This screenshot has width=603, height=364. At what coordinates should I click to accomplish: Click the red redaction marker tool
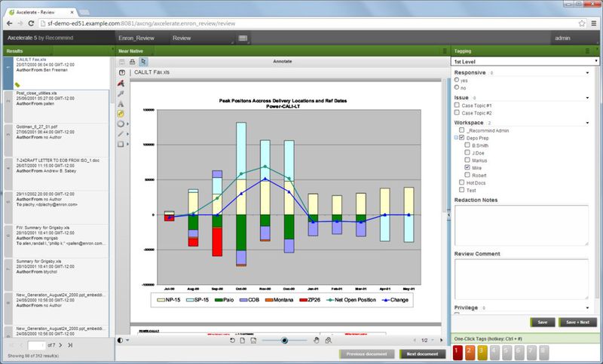coord(121,84)
